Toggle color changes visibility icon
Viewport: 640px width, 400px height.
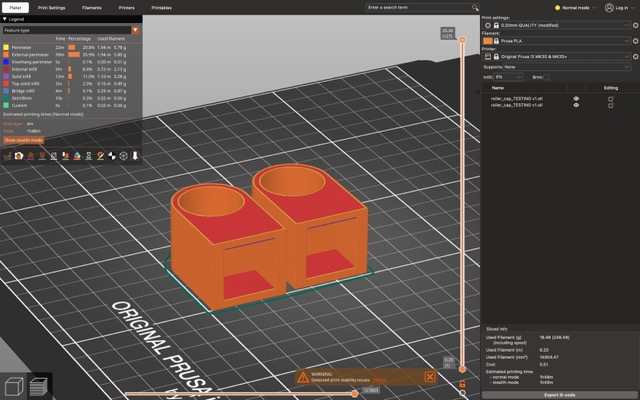pos(77,156)
